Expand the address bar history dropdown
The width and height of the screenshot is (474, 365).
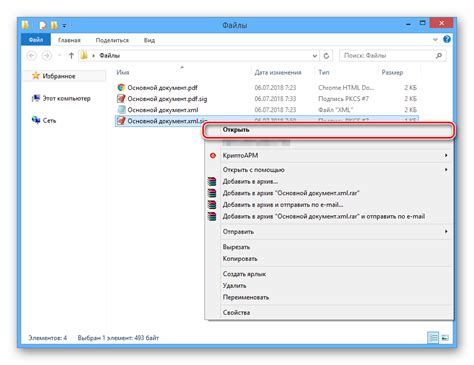point(314,56)
